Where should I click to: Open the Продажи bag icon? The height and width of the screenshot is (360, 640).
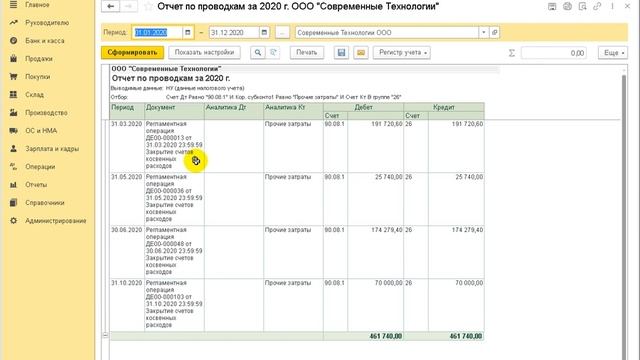13,59
